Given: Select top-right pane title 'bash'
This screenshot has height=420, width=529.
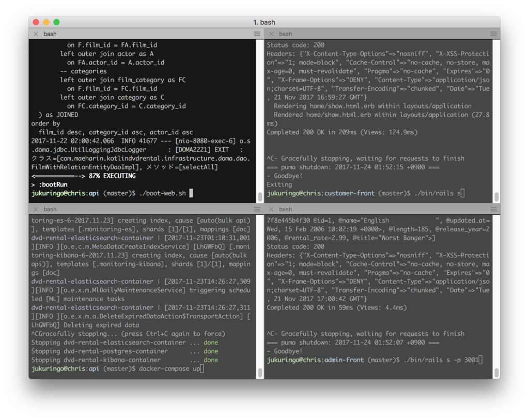Looking at the screenshot, I should 285,34.
